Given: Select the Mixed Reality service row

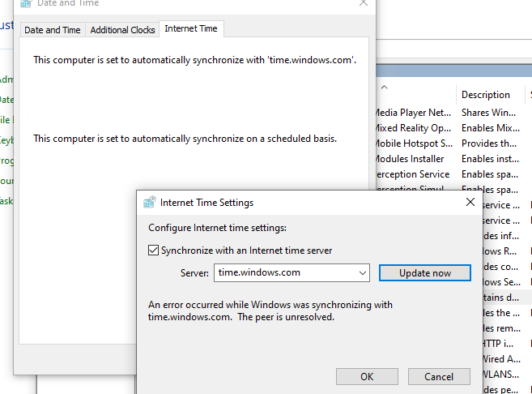Looking at the screenshot, I should (x=413, y=128).
